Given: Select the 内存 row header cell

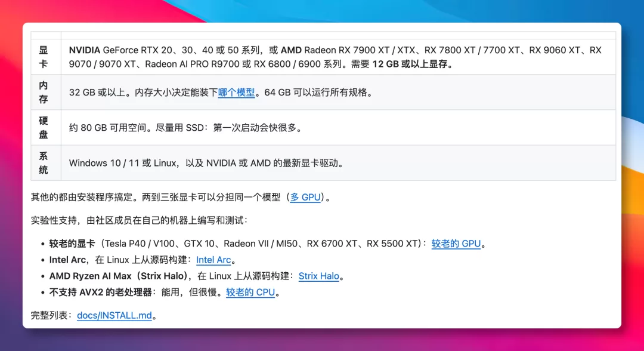Looking at the screenshot, I should (45, 93).
